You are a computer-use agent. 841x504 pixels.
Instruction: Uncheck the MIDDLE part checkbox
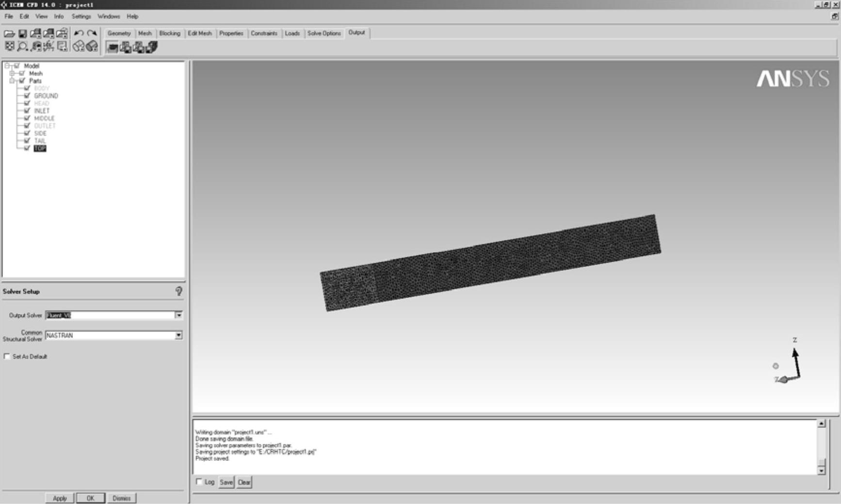[27, 118]
